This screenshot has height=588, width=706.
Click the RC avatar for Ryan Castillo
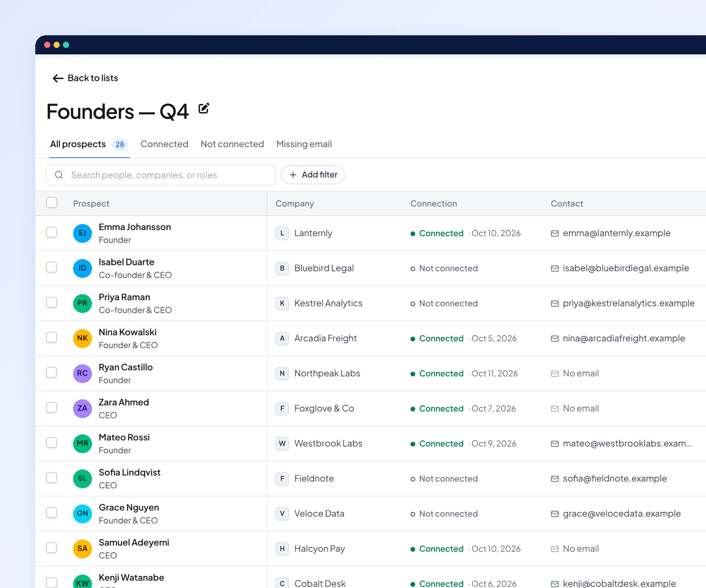pos(82,373)
